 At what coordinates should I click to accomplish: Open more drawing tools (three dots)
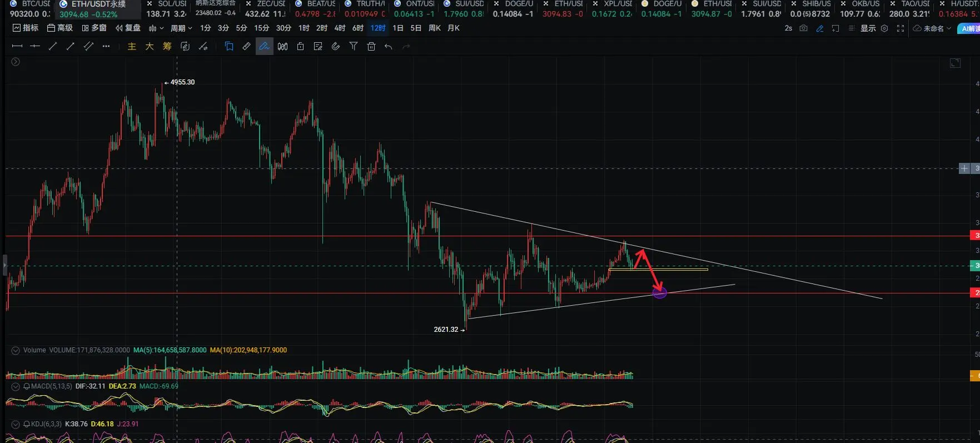pos(106,47)
